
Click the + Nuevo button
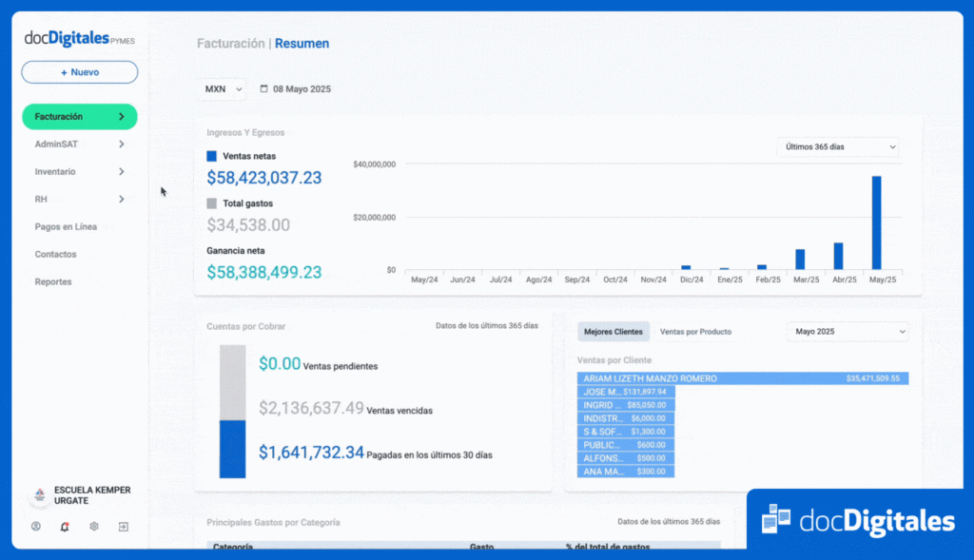pos(80,72)
